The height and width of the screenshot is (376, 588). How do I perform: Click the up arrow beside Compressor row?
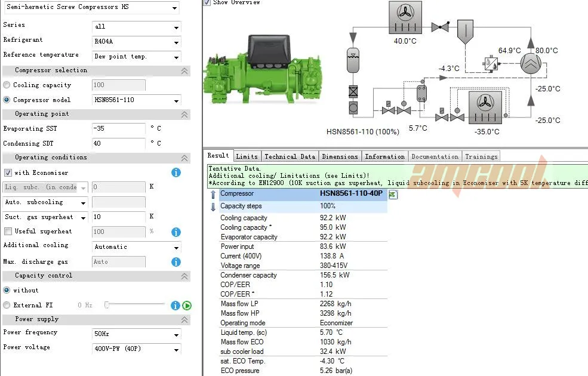[213, 195]
